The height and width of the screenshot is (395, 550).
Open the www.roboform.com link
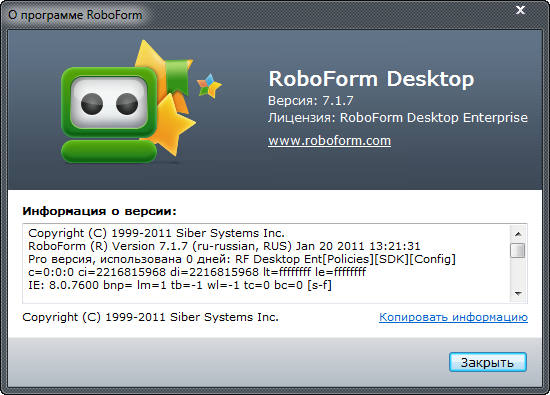(x=329, y=141)
